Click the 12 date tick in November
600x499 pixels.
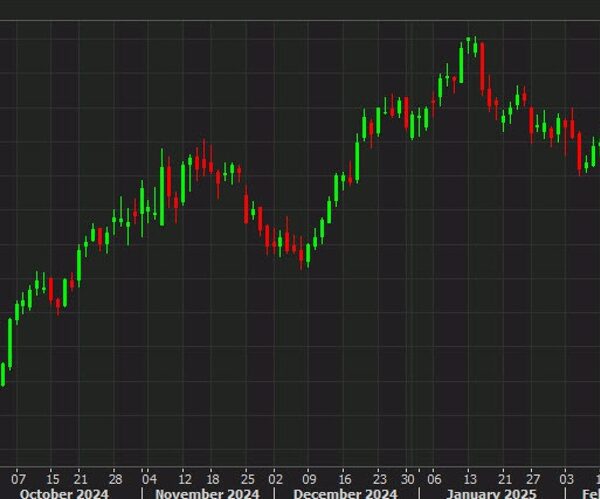coord(185,478)
